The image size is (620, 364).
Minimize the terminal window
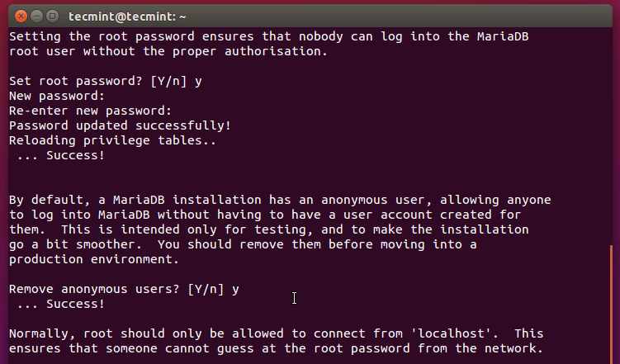(36, 15)
